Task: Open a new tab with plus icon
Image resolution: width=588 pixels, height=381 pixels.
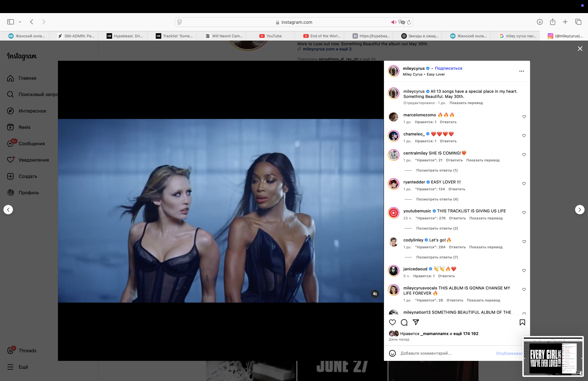Action: click(x=565, y=22)
